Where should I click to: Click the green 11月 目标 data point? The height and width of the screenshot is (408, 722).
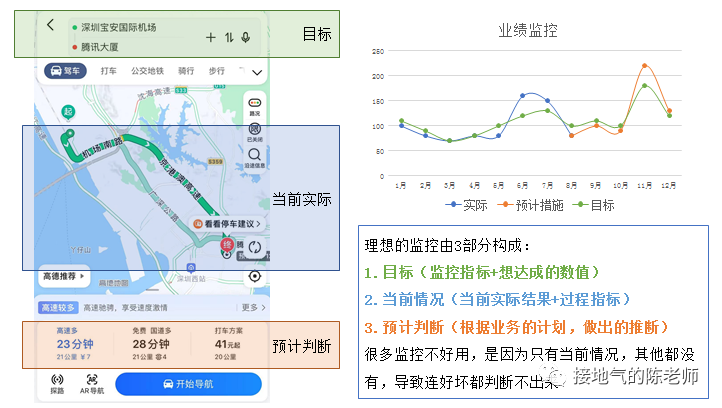coord(645,86)
